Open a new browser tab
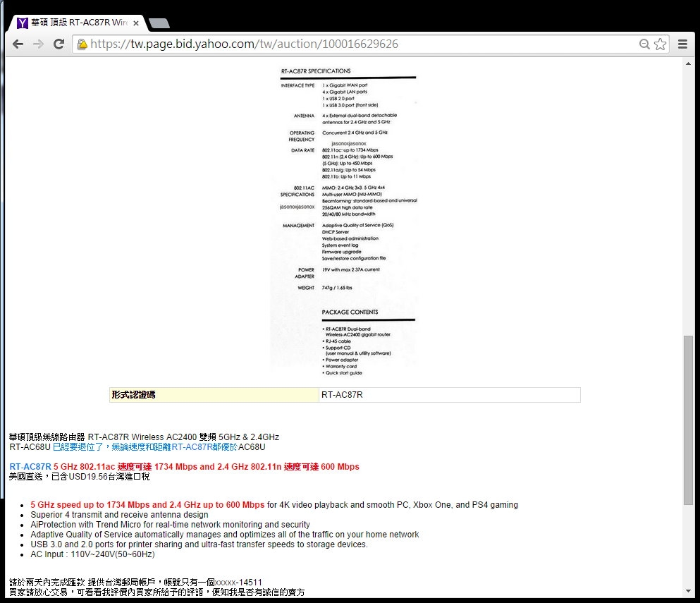Image resolution: width=700 pixels, height=603 pixels. pos(159,23)
